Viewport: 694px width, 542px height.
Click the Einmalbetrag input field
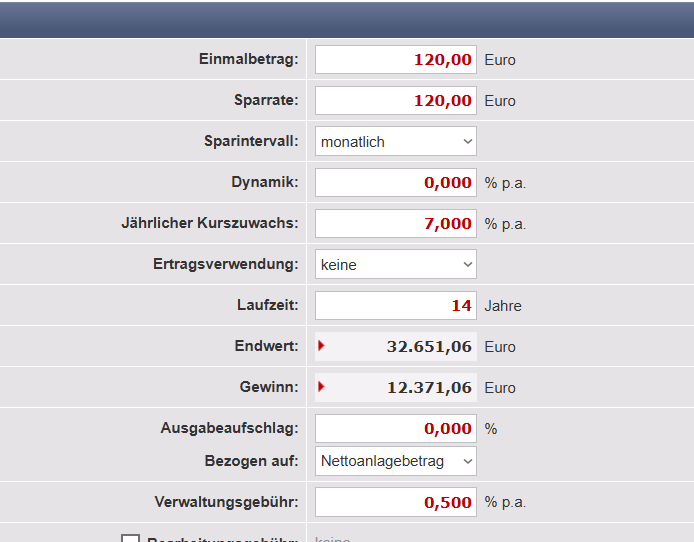(396, 60)
